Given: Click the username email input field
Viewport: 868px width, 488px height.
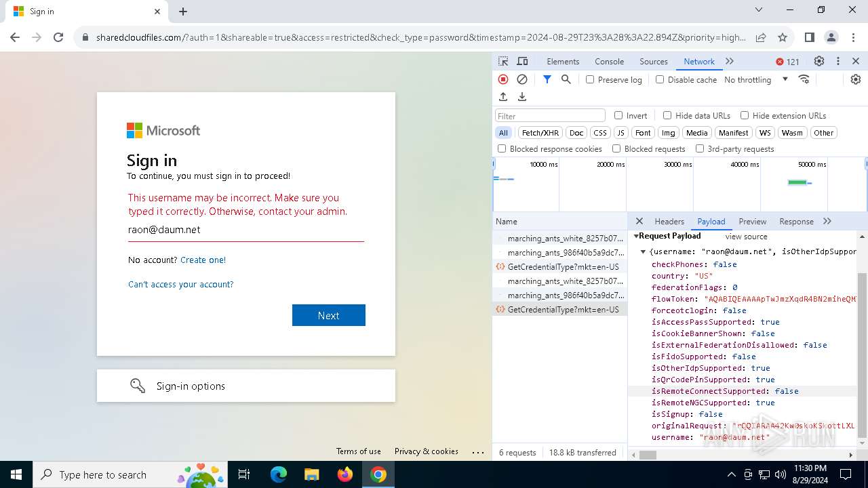Looking at the screenshot, I should [x=246, y=230].
